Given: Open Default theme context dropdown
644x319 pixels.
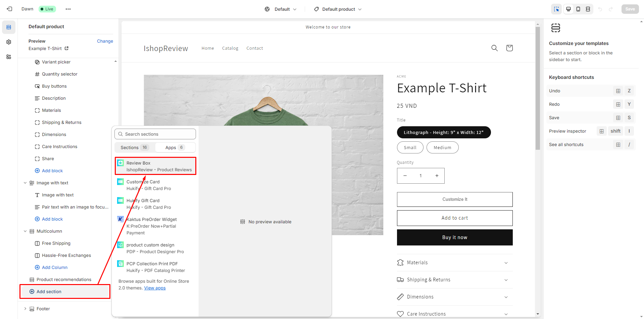Looking at the screenshot, I should coord(281,9).
